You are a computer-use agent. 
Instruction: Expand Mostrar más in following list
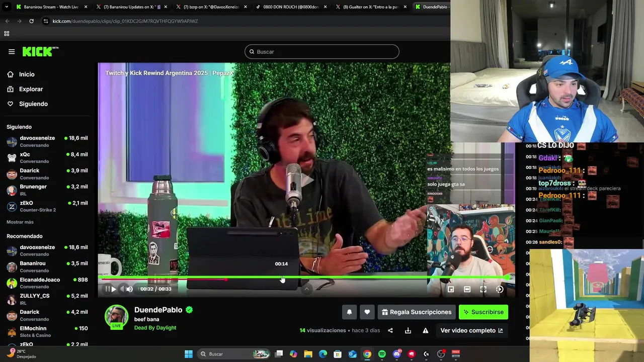20,222
